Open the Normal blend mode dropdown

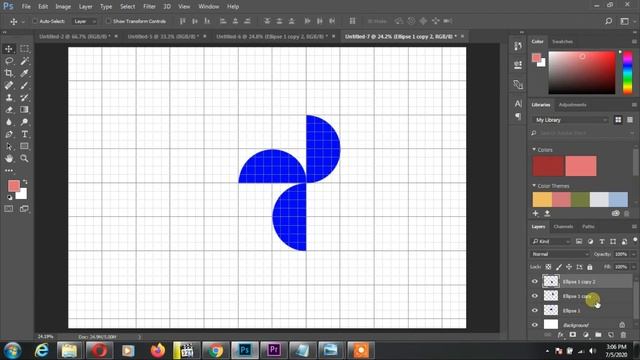coord(560,254)
